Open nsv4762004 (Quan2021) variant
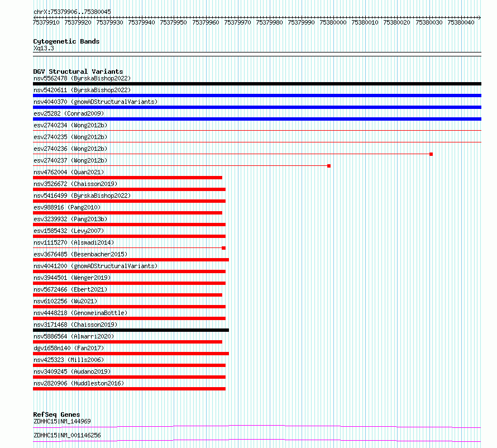 click(x=69, y=172)
